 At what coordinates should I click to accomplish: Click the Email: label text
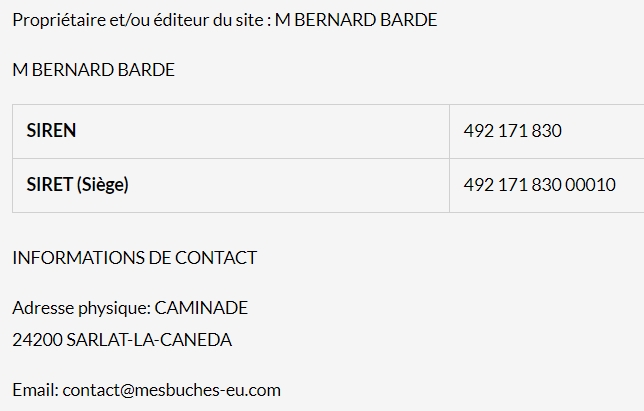tap(36, 390)
